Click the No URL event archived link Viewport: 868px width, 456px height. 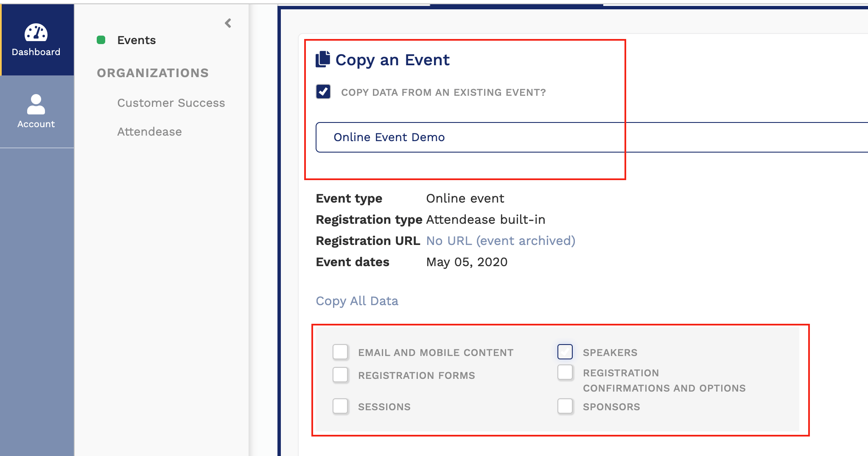click(x=501, y=240)
